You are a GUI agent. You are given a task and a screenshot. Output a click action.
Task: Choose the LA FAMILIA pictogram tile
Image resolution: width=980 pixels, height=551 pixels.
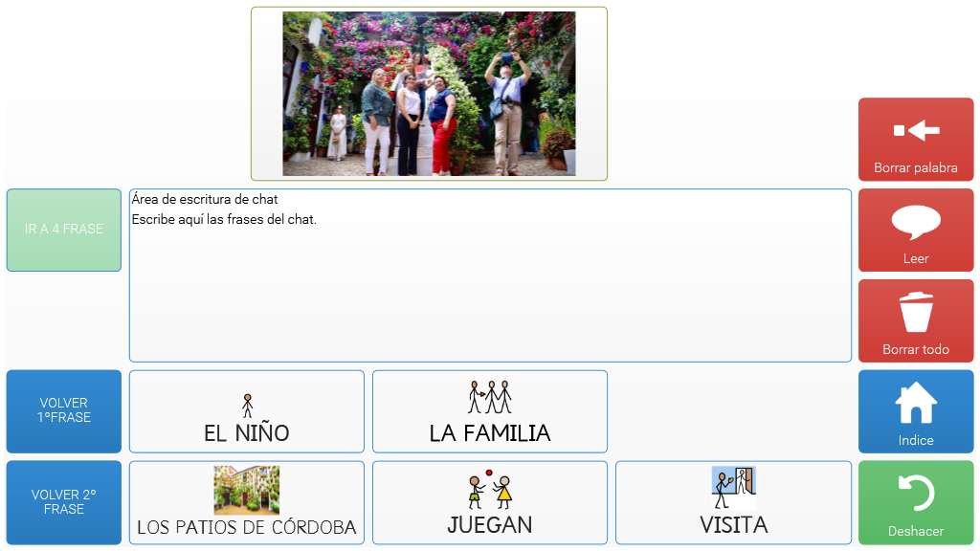tap(490, 411)
